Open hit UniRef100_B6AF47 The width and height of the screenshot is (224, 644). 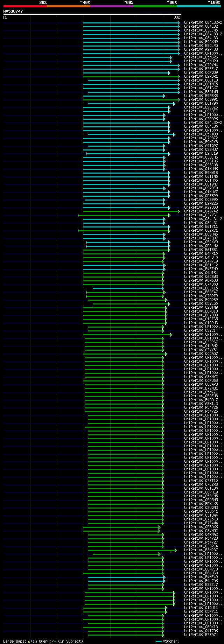point(201,292)
